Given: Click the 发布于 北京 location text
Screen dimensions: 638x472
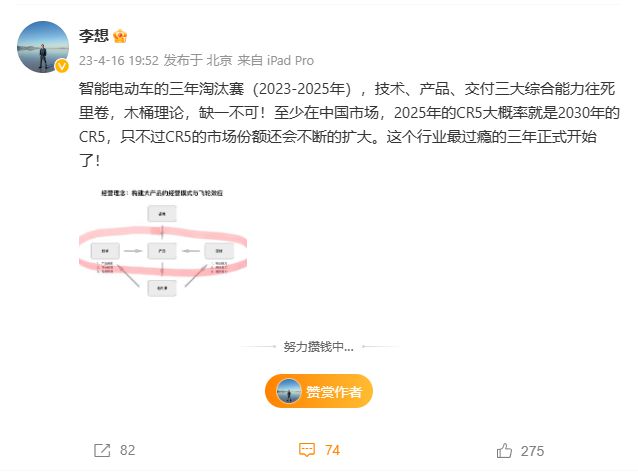Looking at the screenshot, I should pyautogui.click(x=198, y=61).
